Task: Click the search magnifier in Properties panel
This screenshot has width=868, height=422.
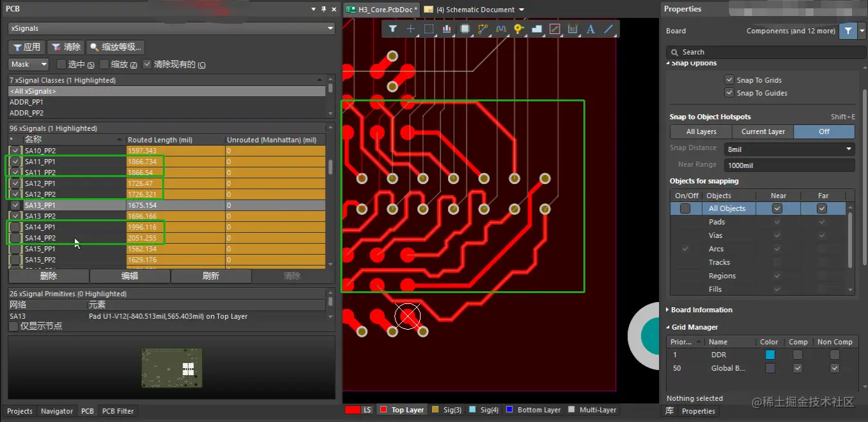Action: click(675, 52)
